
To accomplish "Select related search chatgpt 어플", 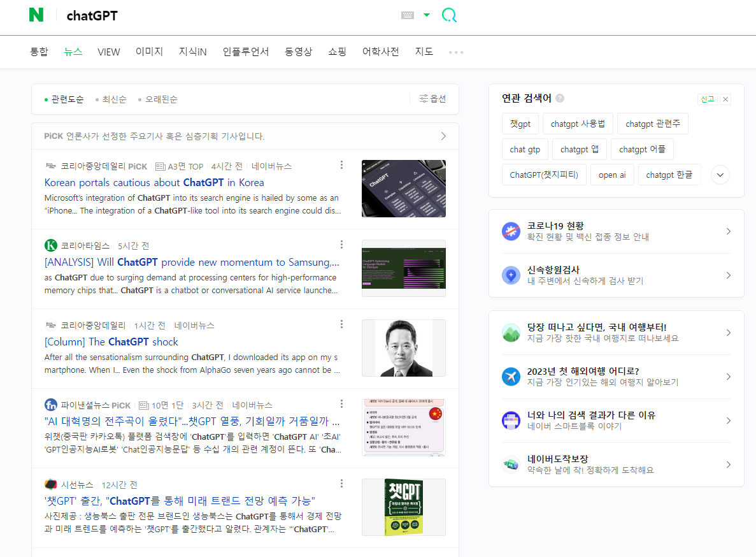I will pyautogui.click(x=642, y=149).
